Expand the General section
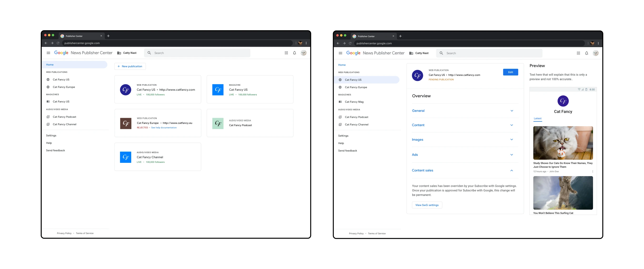The width and height of the screenshot is (644, 269). [x=512, y=111]
